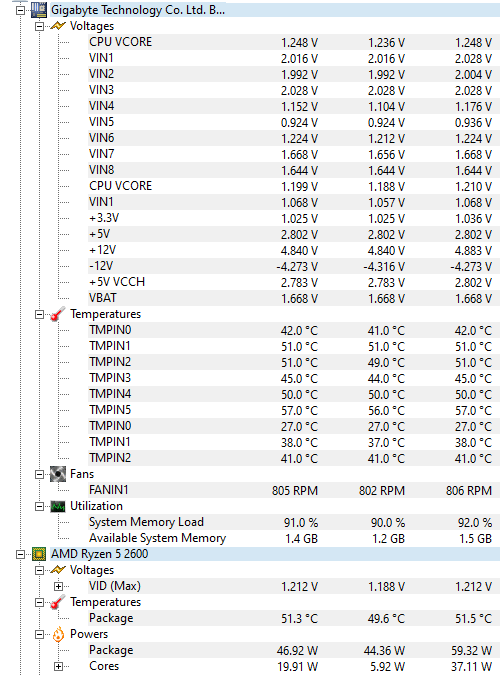500x676 pixels.
Task: Click the motherboard Voltages lightning icon
Action: 58,26
